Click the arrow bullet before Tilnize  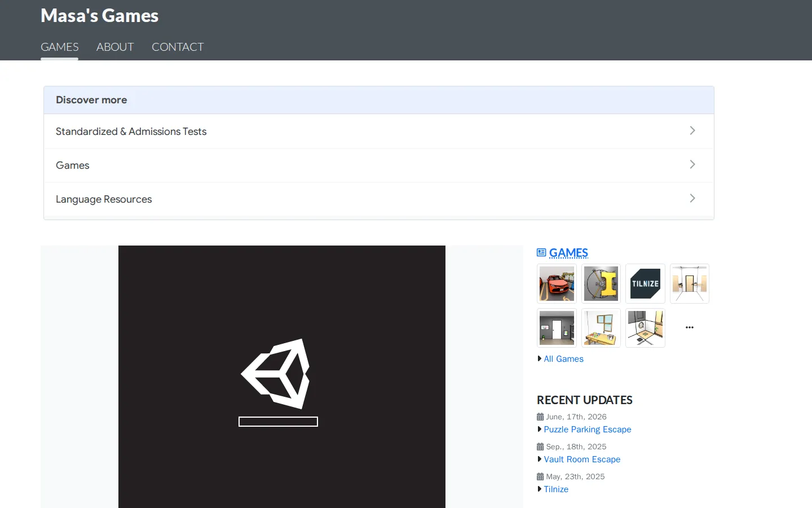pyautogui.click(x=540, y=489)
